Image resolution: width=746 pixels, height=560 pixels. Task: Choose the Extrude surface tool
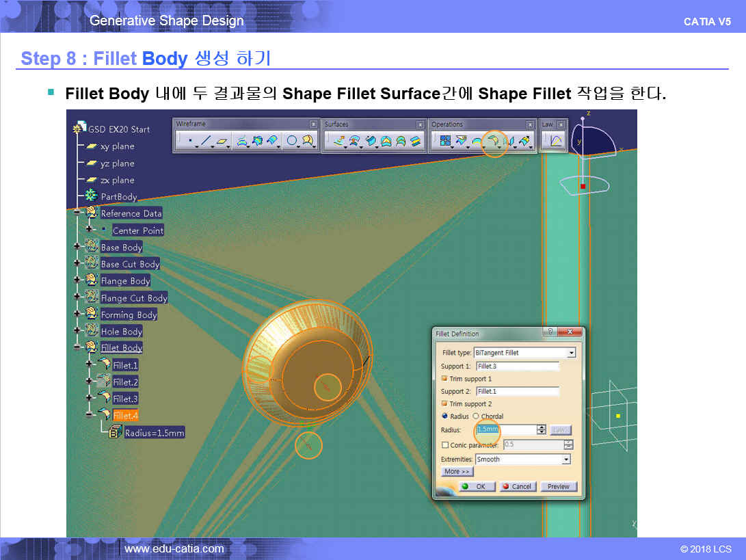(x=338, y=142)
